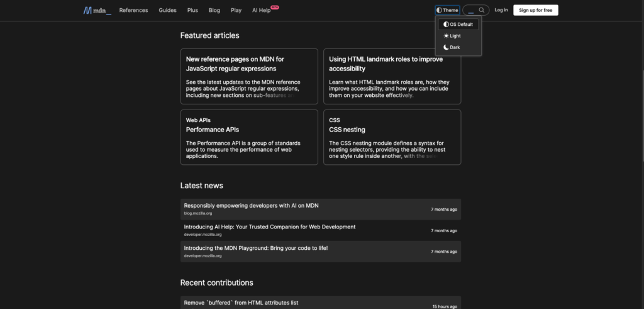The image size is (644, 309).
Task: Click the MDN logo icon
Action: click(x=87, y=10)
